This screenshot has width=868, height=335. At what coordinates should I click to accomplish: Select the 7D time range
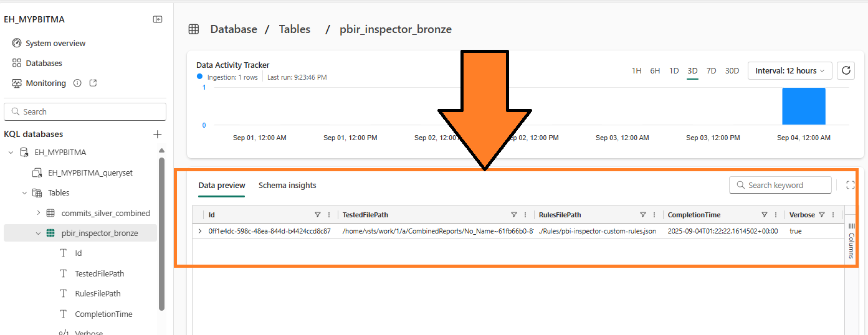[711, 70]
